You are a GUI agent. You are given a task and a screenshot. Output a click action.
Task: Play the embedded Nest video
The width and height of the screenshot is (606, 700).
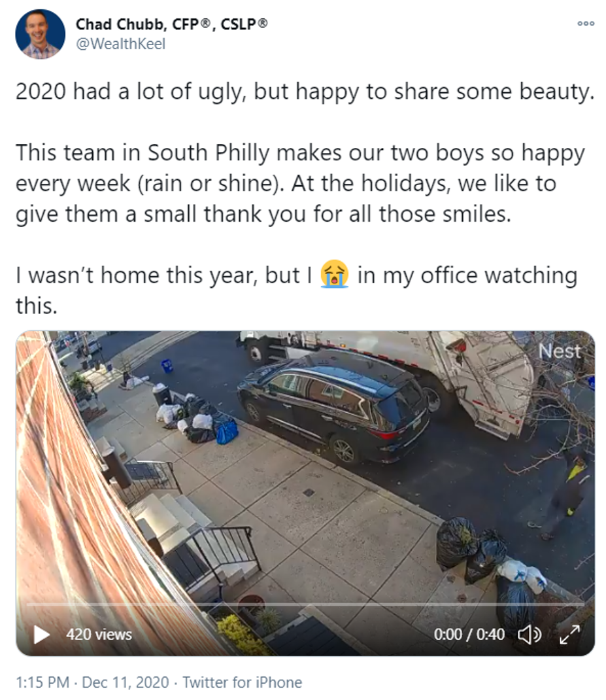41,635
